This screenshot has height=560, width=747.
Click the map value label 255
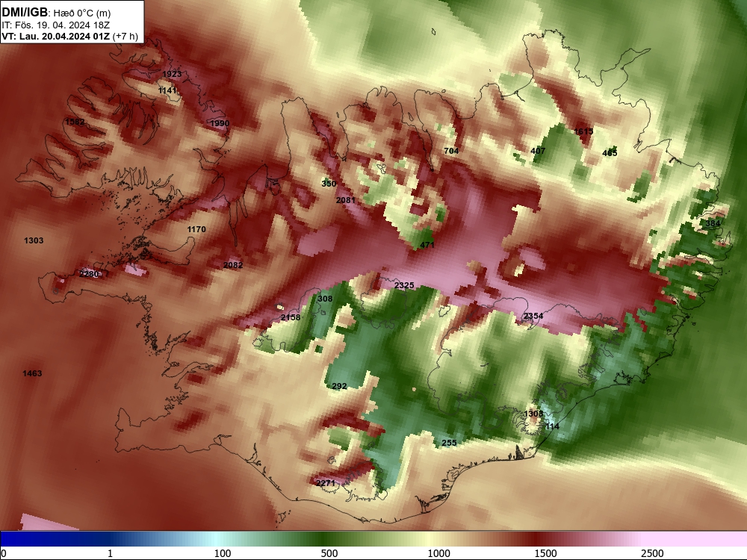449,443
